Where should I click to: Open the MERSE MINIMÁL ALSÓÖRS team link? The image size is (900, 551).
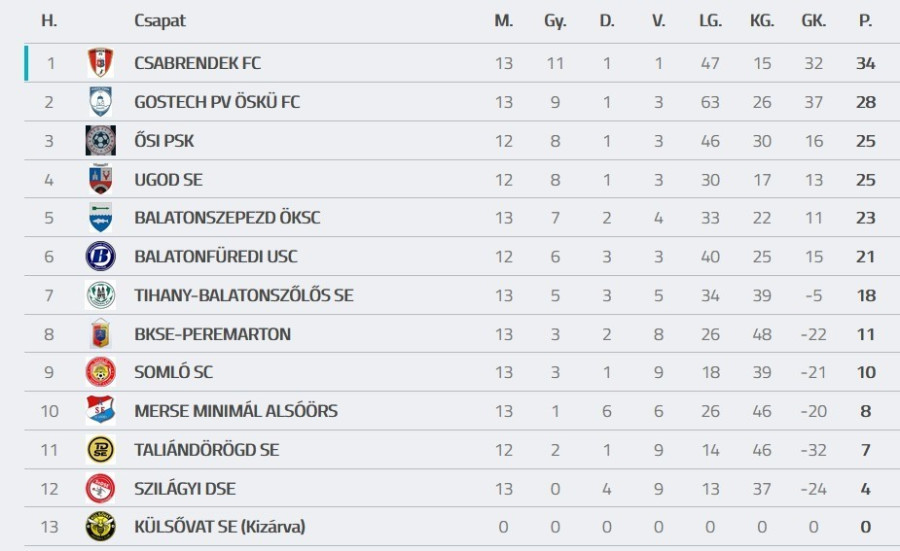(236, 411)
